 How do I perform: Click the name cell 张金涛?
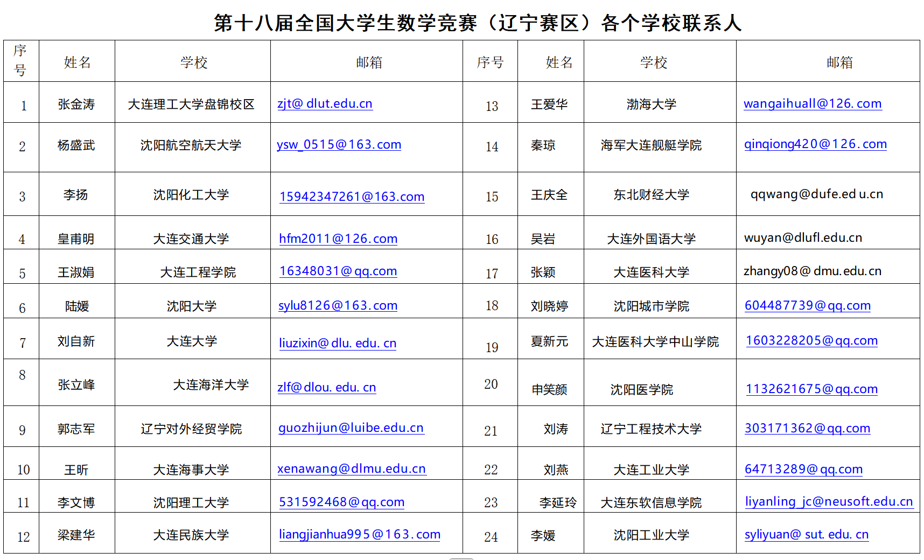coord(76,104)
